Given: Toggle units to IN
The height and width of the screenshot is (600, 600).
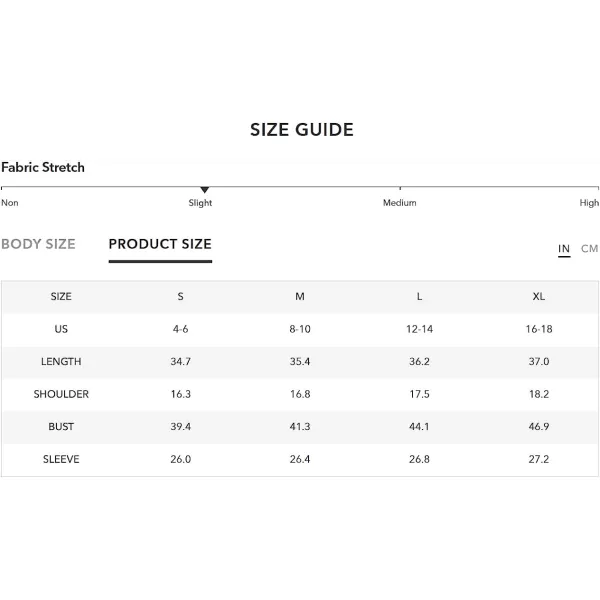Looking at the screenshot, I should [x=564, y=249].
